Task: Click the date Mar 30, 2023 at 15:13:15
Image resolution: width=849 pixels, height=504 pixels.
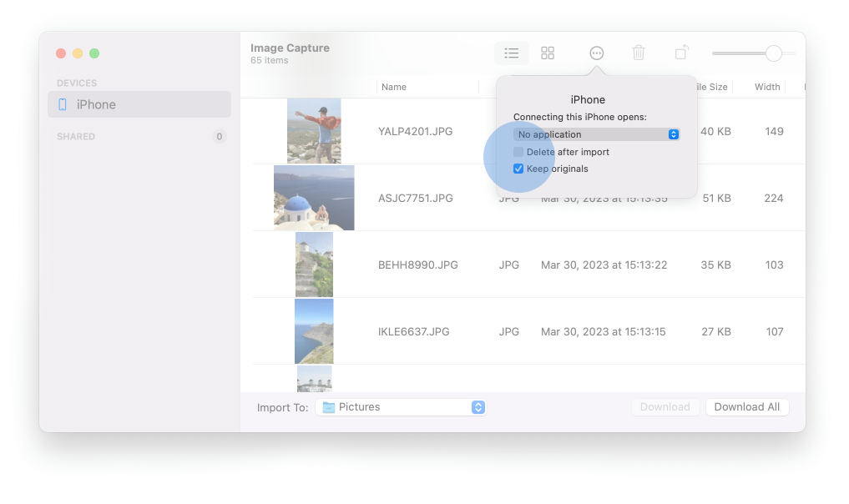Action: (x=604, y=331)
